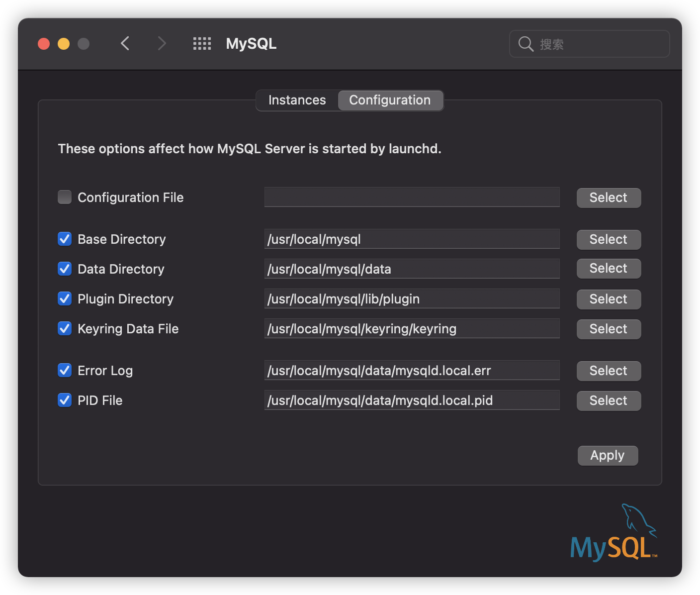
Task: Choose Select next to Base Directory
Action: click(609, 239)
